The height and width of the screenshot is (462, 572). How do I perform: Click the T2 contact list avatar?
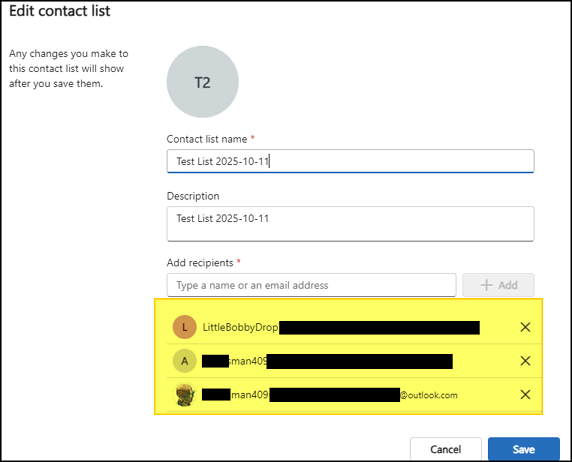click(x=202, y=82)
